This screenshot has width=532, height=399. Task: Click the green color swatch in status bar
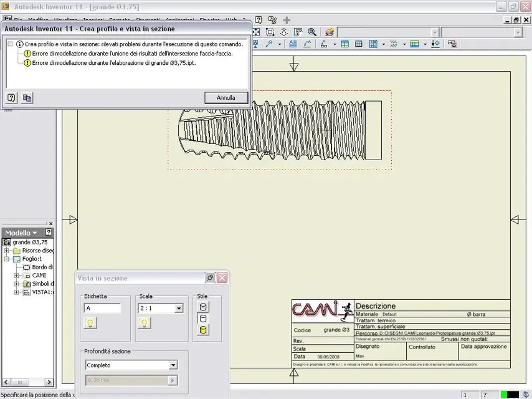[504, 395]
